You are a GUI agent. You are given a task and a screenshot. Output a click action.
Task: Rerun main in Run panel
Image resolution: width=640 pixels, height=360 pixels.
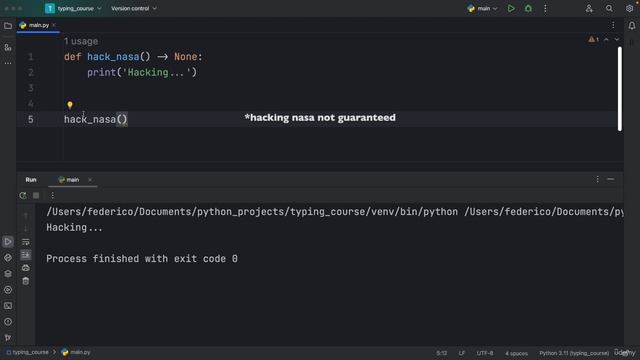pos(23,196)
